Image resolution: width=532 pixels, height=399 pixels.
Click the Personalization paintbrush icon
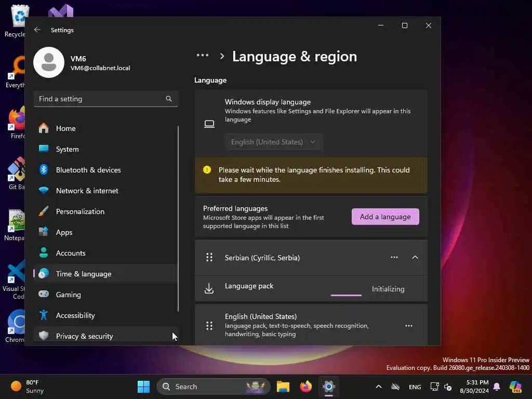pyautogui.click(x=44, y=211)
